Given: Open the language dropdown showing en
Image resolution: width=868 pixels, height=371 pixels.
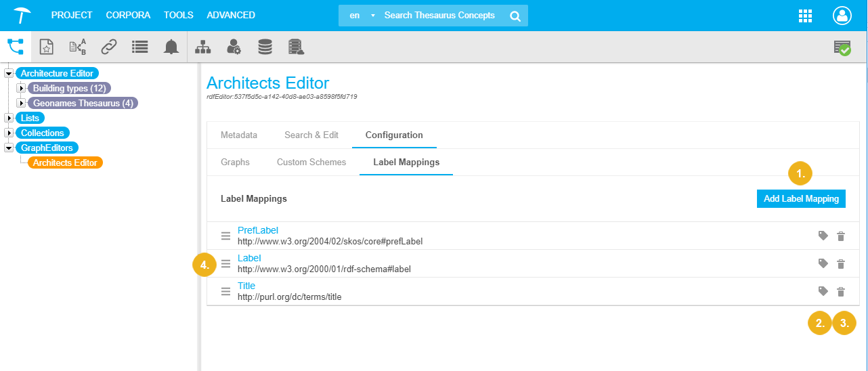Looking at the screenshot, I should tap(360, 16).
